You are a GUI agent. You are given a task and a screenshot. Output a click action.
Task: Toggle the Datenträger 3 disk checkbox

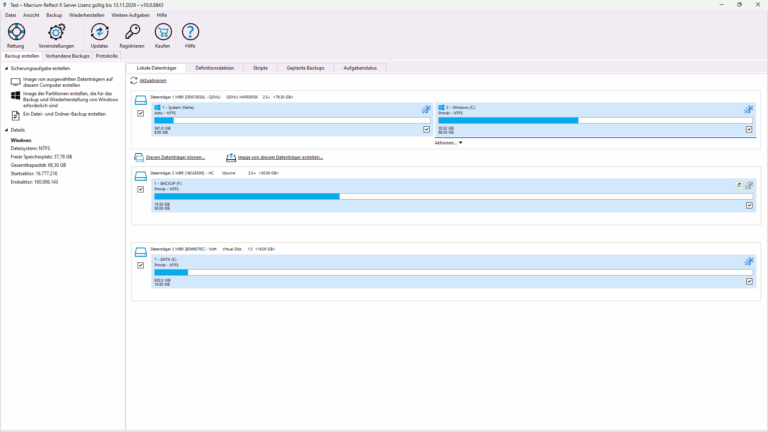click(x=141, y=265)
